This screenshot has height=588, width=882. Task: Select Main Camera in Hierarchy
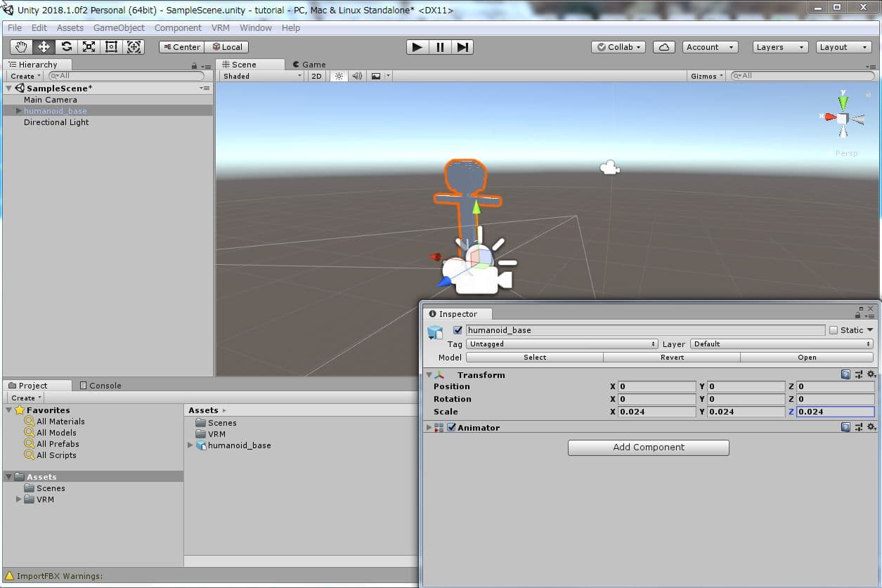pyautogui.click(x=51, y=100)
